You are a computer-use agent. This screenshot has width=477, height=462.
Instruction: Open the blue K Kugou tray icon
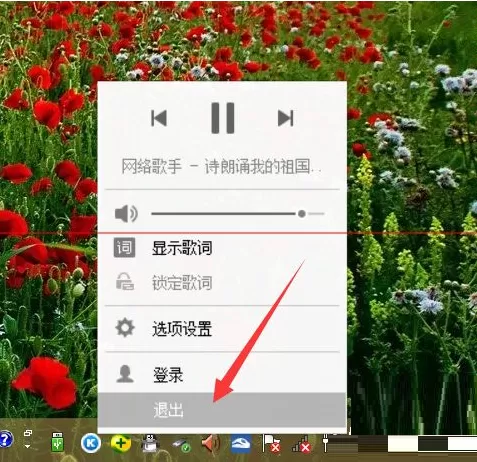click(x=91, y=443)
